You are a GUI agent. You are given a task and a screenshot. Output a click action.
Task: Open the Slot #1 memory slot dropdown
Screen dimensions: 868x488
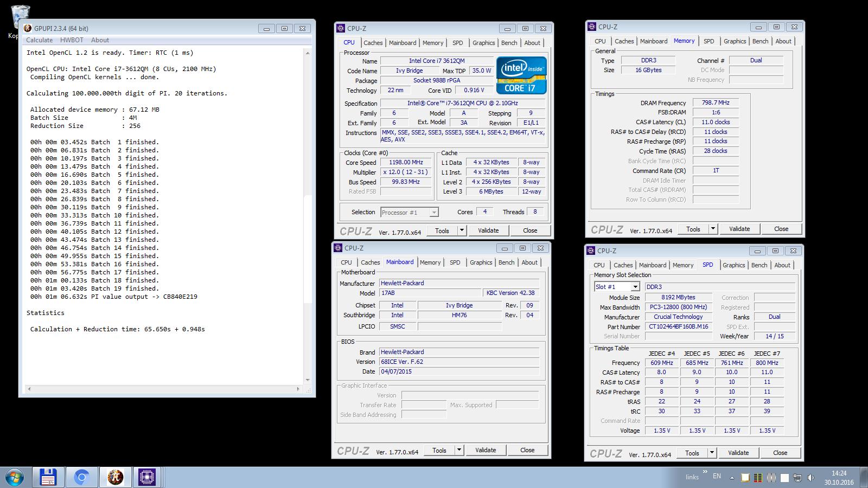pyautogui.click(x=617, y=287)
